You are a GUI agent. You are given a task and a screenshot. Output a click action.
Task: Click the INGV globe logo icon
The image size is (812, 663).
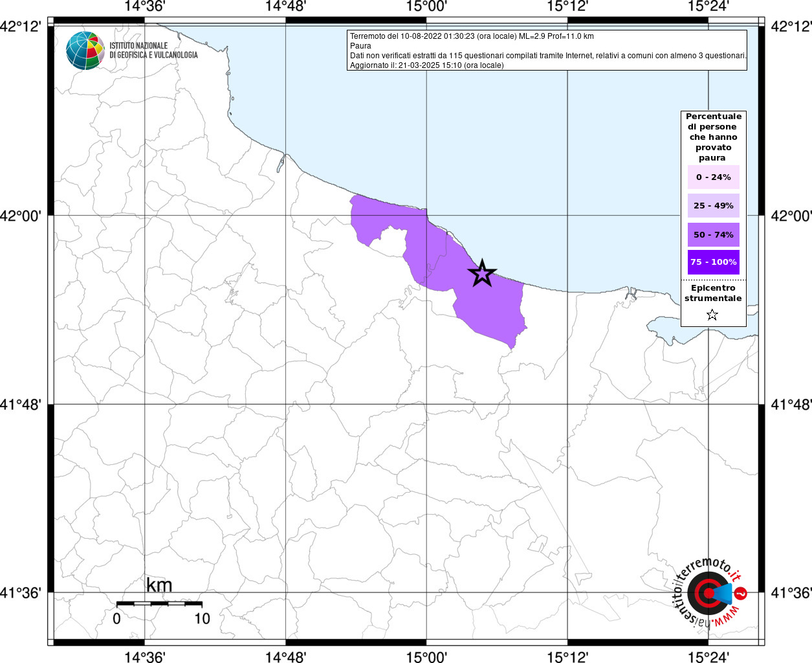pos(85,50)
